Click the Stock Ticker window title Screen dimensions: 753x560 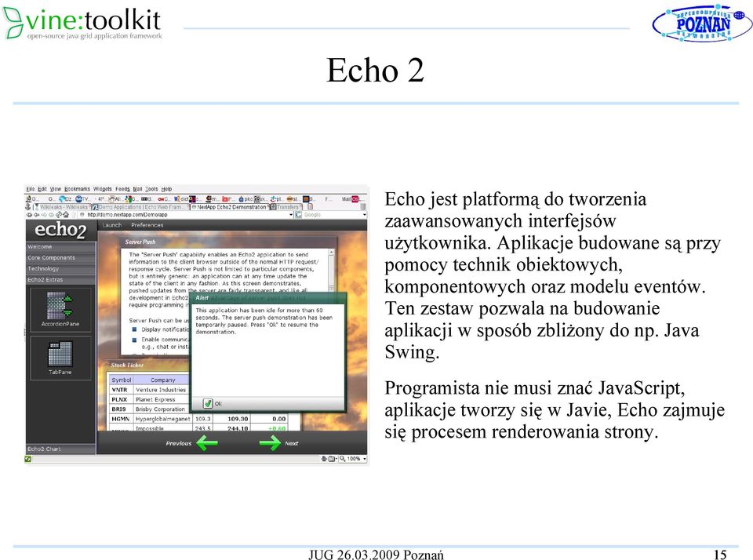point(127,365)
